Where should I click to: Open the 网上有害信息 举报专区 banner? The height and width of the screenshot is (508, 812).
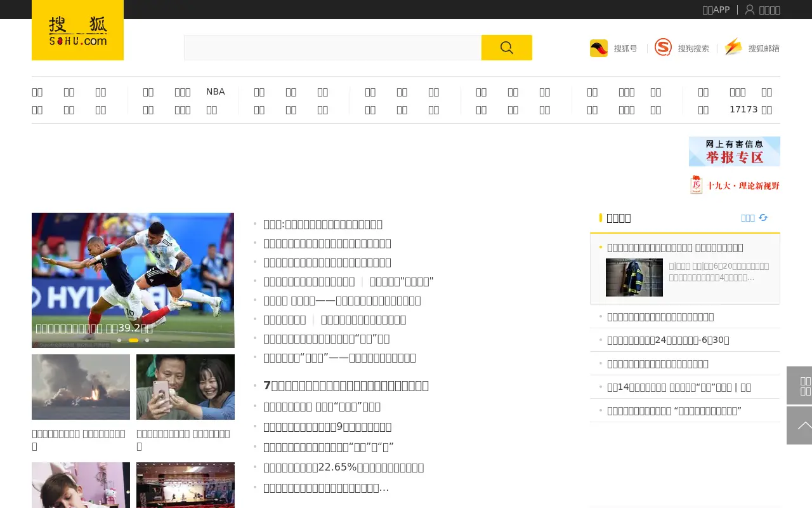tap(735, 151)
